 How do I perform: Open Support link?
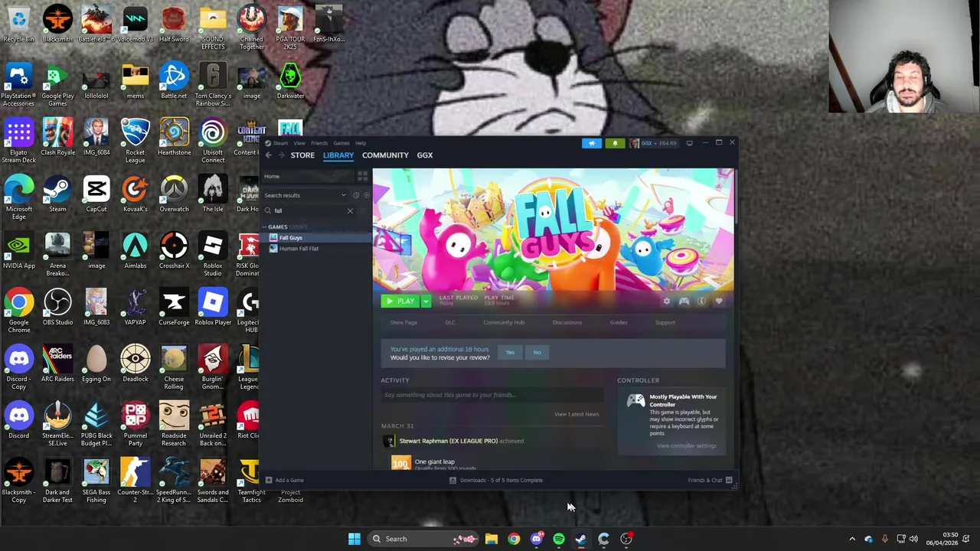point(665,322)
